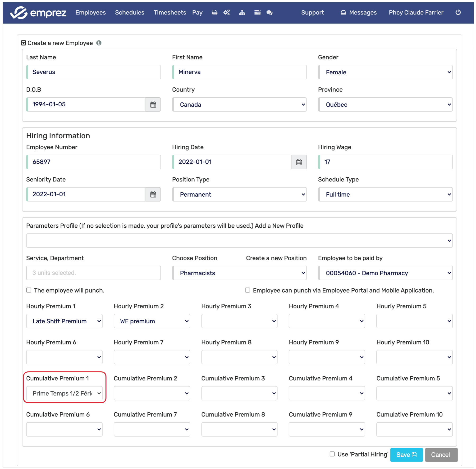Open the settings gears icon
This screenshot has width=476, height=469.
click(227, 13)
